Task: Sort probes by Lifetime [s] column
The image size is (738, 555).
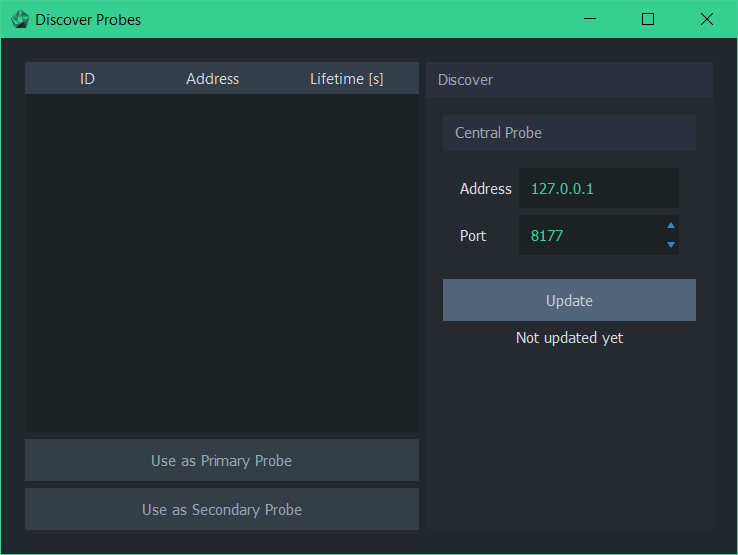Action: click(x=347, y=78)
